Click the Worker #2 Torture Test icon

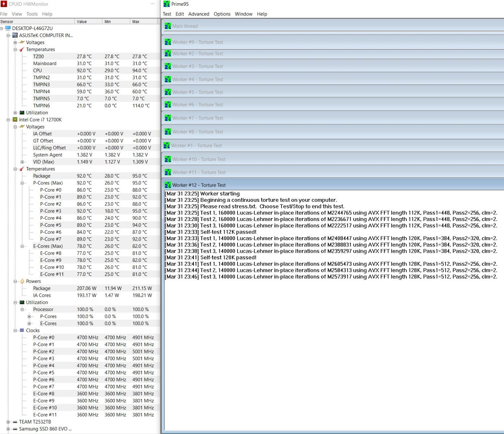point(168,54)
